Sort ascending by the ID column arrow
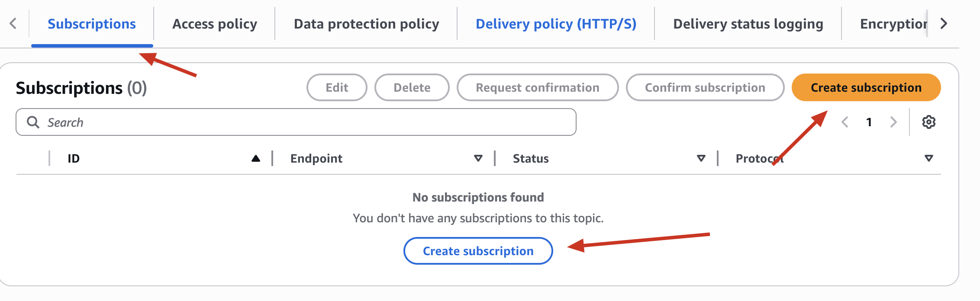 click(x=256, y=159)
